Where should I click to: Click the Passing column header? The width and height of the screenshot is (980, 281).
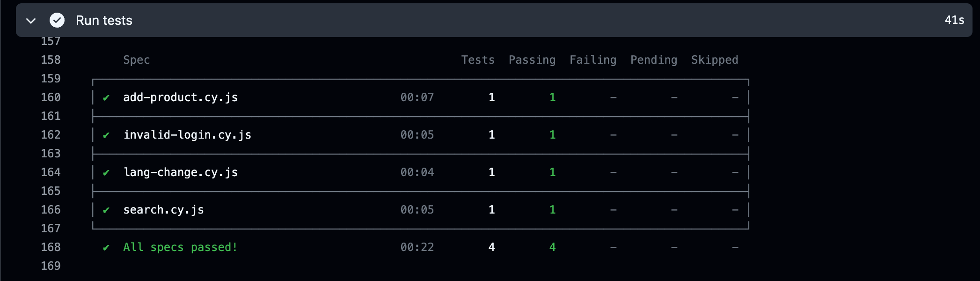(532, 60)
